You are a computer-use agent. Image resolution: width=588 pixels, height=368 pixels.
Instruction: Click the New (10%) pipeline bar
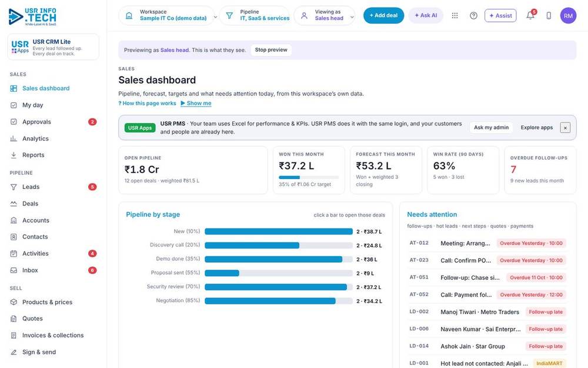(x=279, y=231)
